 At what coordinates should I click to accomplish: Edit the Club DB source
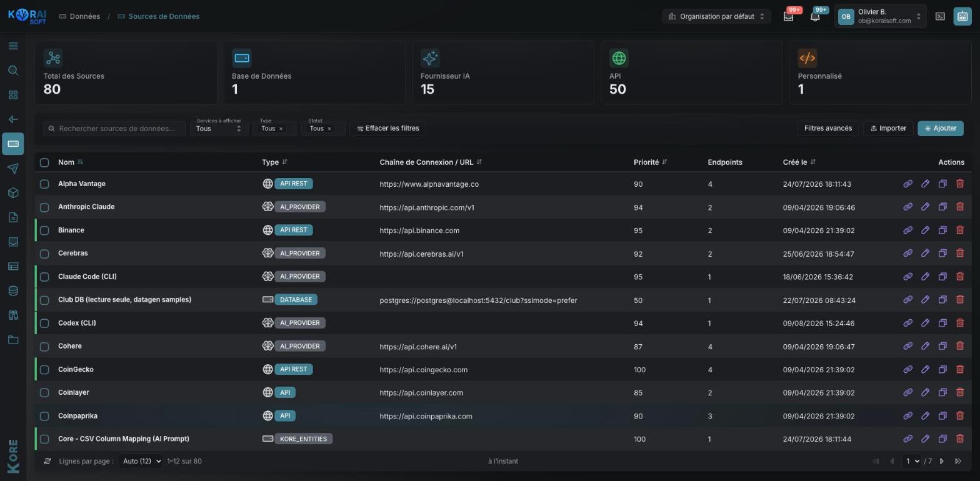click(925, 300)
